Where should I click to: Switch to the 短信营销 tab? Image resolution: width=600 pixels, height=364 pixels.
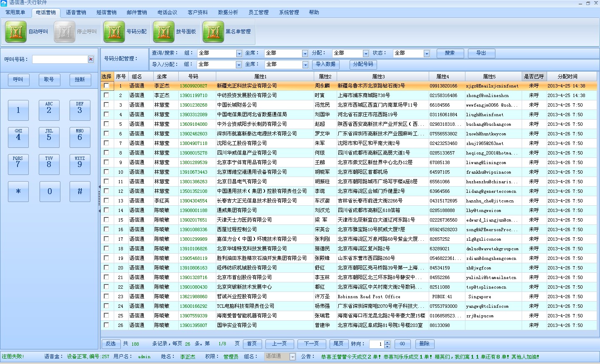106,12
